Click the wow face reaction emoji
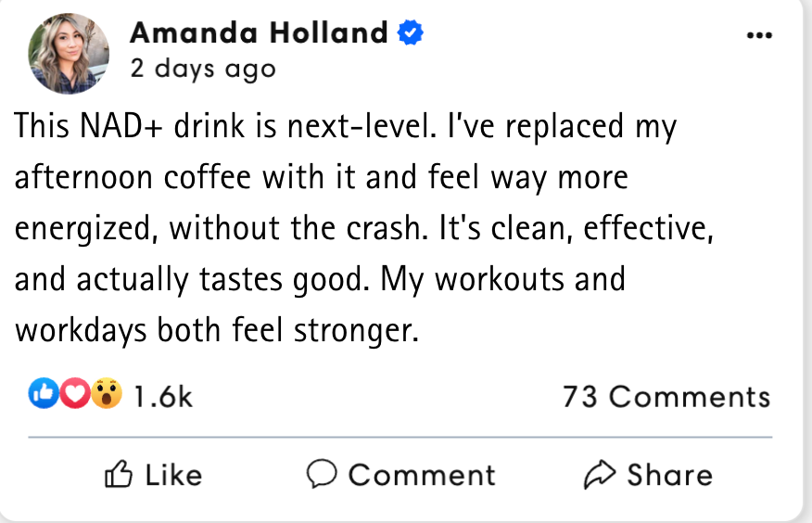812x523 pixels. (107, 395)
